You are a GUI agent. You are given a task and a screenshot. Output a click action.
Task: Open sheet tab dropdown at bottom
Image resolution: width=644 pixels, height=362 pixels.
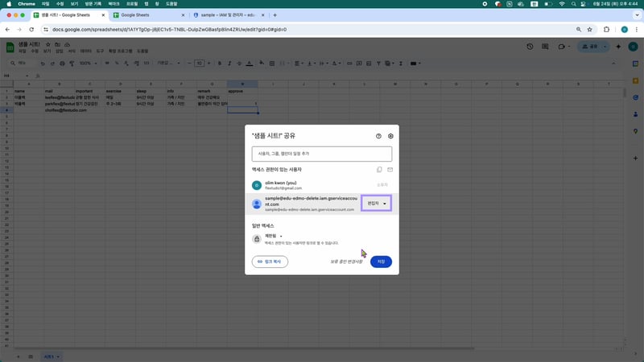pyautogui.click(x=58, y=356)
